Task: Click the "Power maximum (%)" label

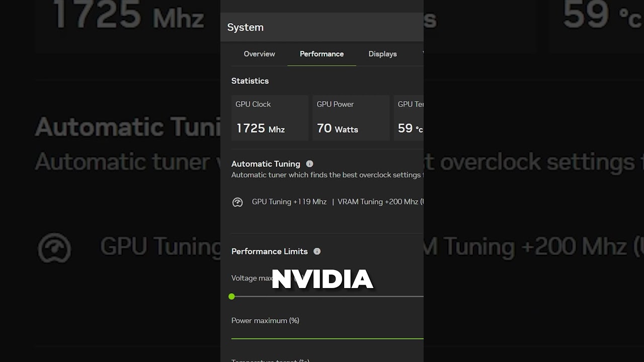Action: [265, 320]
